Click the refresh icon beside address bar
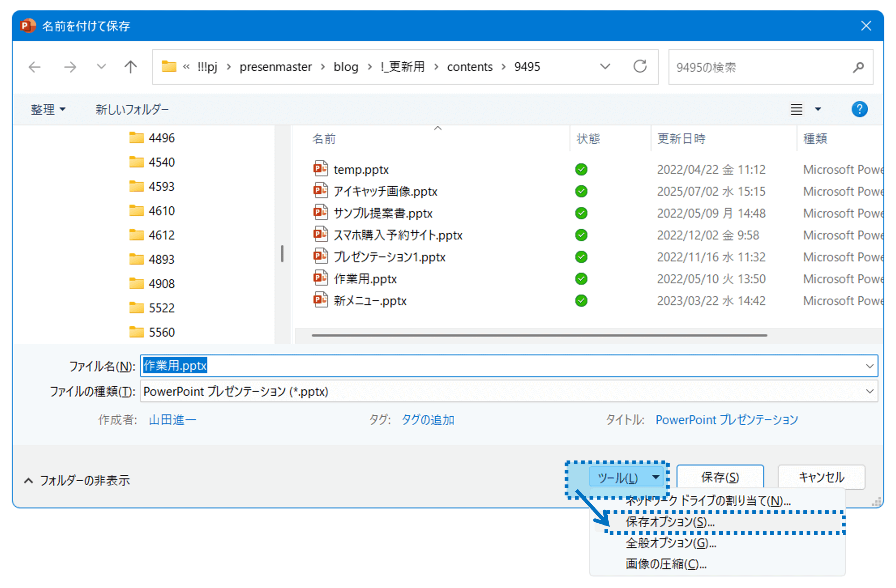This screenshot has width=896, height=588. 639,66
